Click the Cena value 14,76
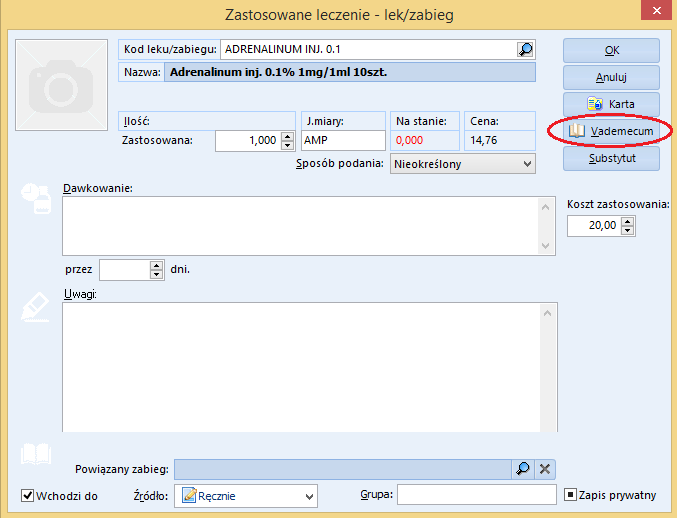 (x=484, y=140)
